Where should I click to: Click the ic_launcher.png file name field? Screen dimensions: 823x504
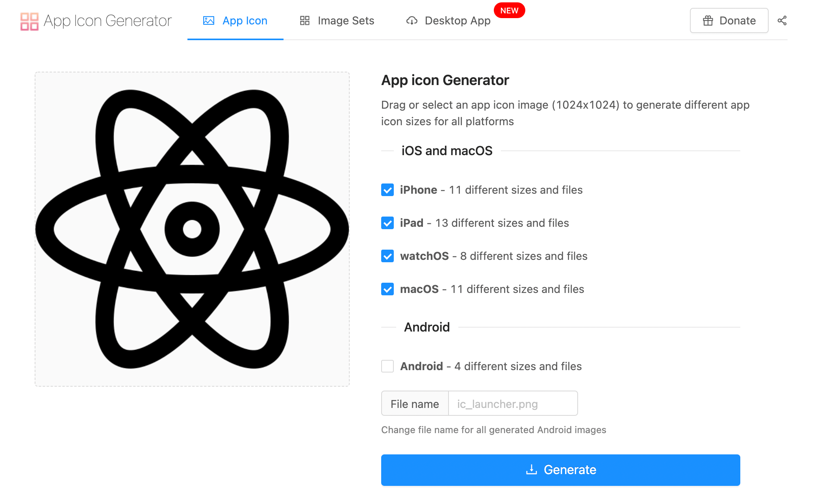(x=513, y=404)
